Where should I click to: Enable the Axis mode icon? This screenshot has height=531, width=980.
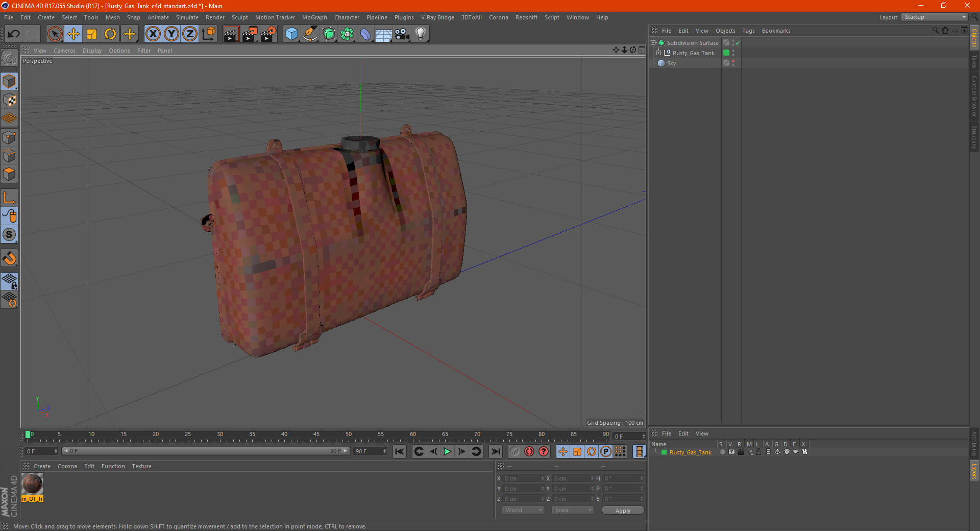(9, 198)
